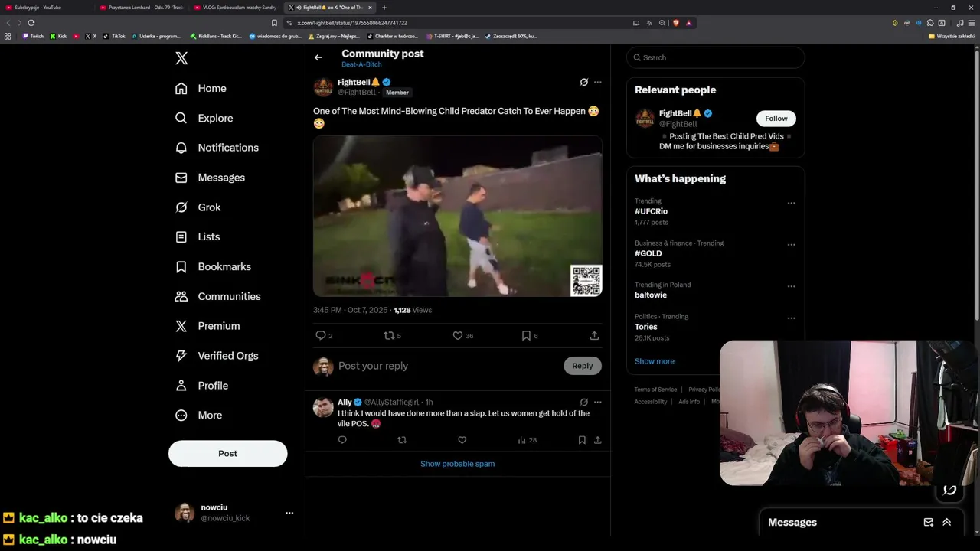Follow FightBell in Relevant people
This screenshot has width=980, height=551.
pyautogui.click(x=776, y=119)
